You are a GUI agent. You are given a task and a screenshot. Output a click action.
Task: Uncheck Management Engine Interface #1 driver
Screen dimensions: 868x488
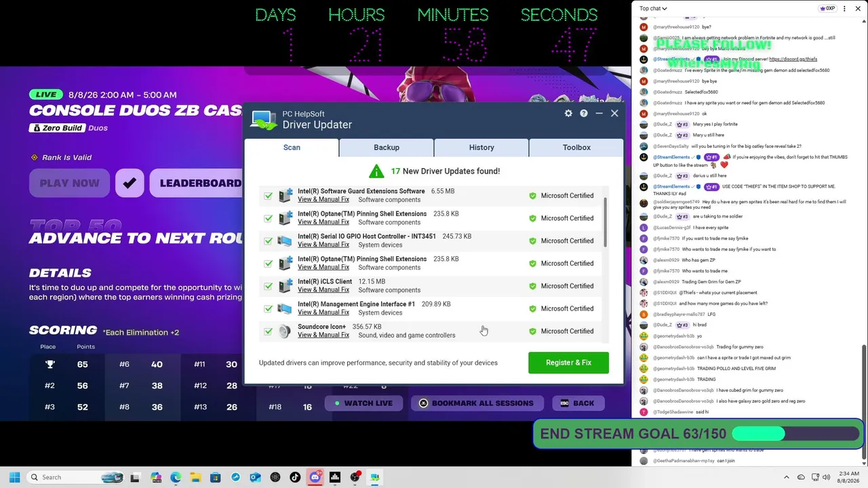point(269,308)
